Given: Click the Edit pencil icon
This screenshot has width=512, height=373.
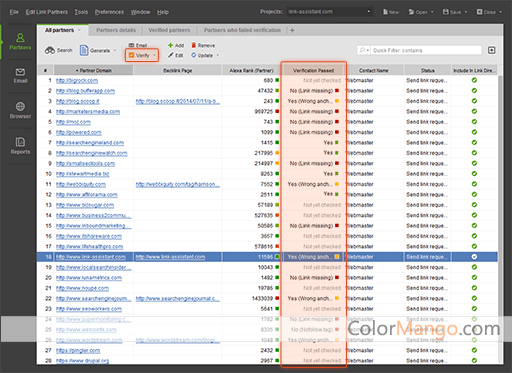Looking at the screenshot, I should [x=171, y=55].
